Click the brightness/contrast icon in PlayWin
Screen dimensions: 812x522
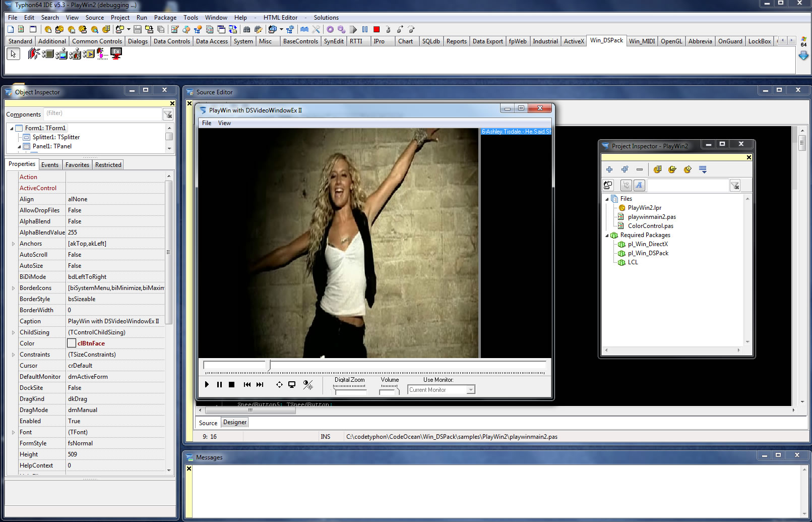[x=308, y=384]
